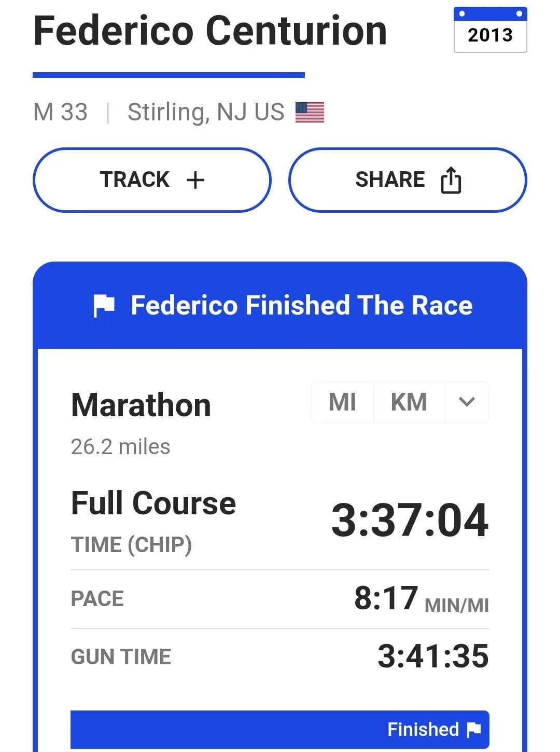Select the Federico Centurion name heading
Image resolution: width=560 pixels, height=752 pixels.
point(210,31)
